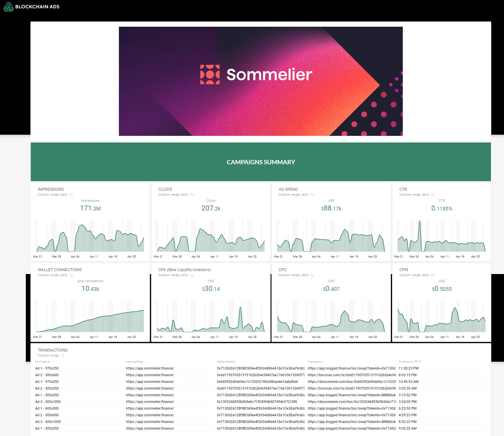Open the calendar icon in the CPM card
This screenshot has width=504, height=436.
[x=433, y=275]
